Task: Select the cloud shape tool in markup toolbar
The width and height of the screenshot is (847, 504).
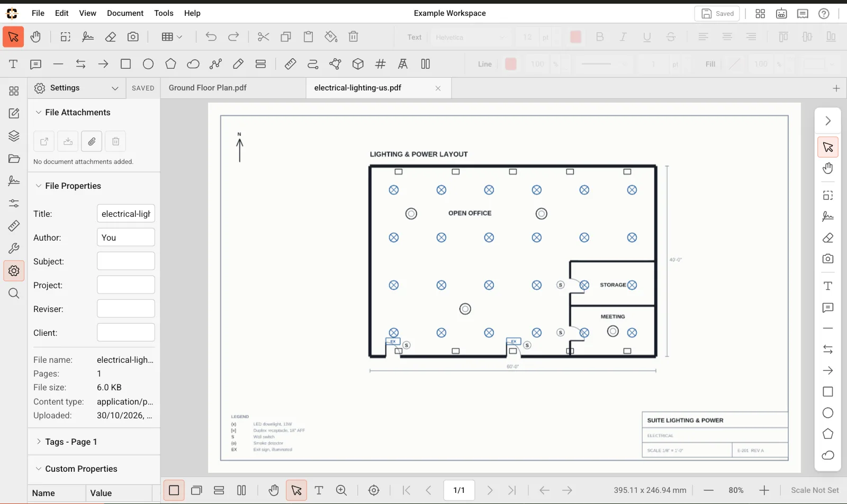Action: point(193,64)
